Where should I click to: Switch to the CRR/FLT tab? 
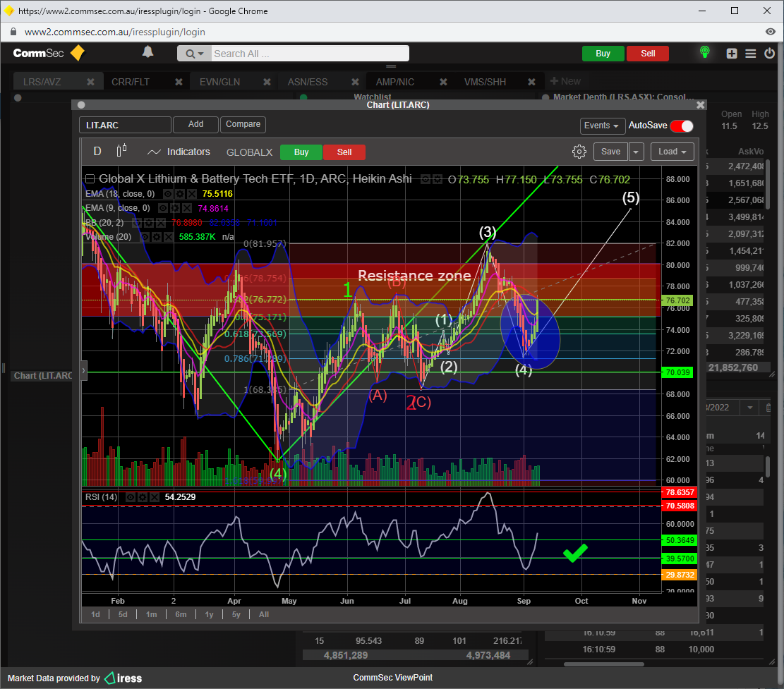tap(131, 82)
